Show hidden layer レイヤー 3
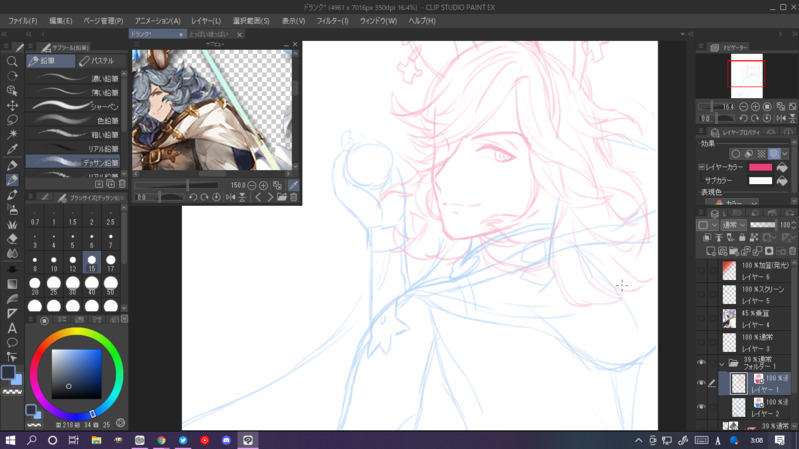 702,342
